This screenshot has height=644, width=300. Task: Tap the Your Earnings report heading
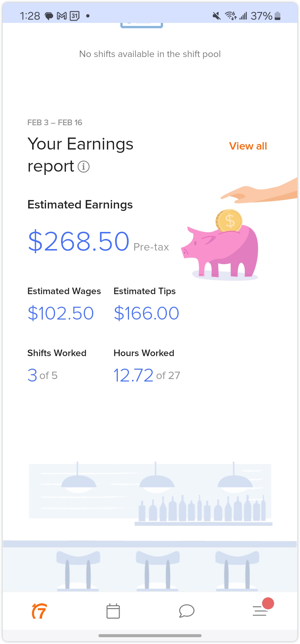point(80,155)
